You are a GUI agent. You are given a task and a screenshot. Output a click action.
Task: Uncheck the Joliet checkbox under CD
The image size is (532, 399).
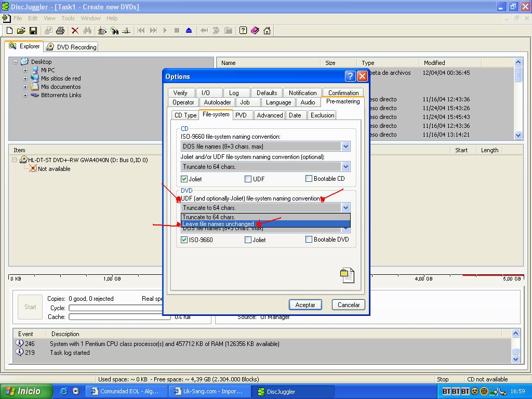point(184,179)
